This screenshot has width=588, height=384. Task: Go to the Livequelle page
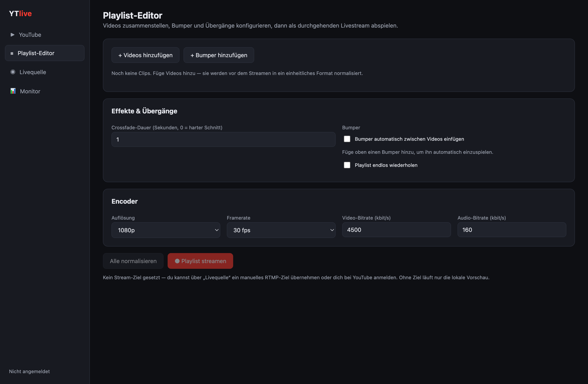click(45, 72)
